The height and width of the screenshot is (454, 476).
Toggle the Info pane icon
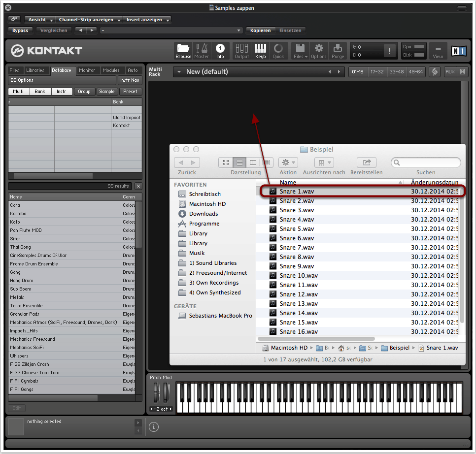click(x=220, y=50)
